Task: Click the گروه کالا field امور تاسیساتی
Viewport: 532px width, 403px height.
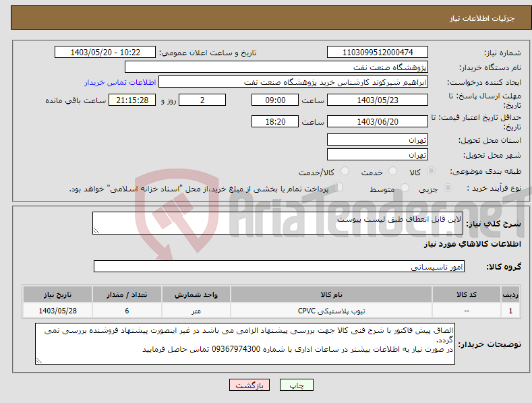Action: 279,267
